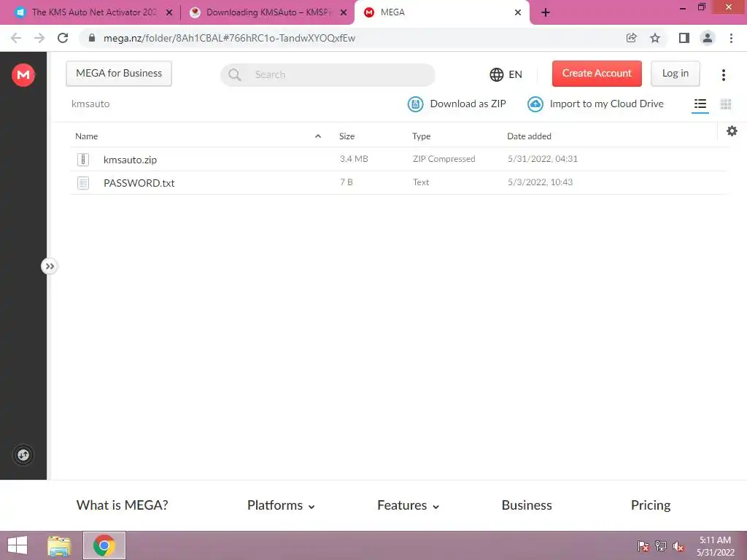Click Chrome icon in taskbar

click(104, 545)
